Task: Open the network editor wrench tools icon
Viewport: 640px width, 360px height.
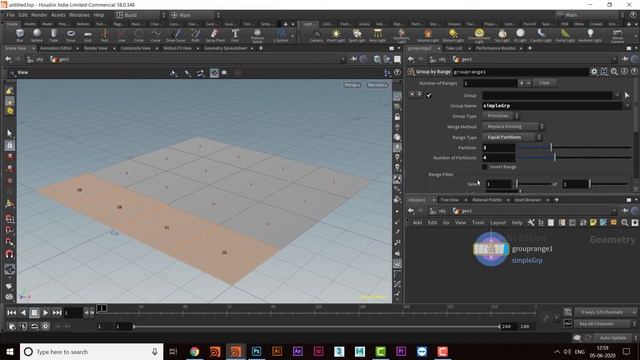Action: pyautogui.click(x=531, y=222)
